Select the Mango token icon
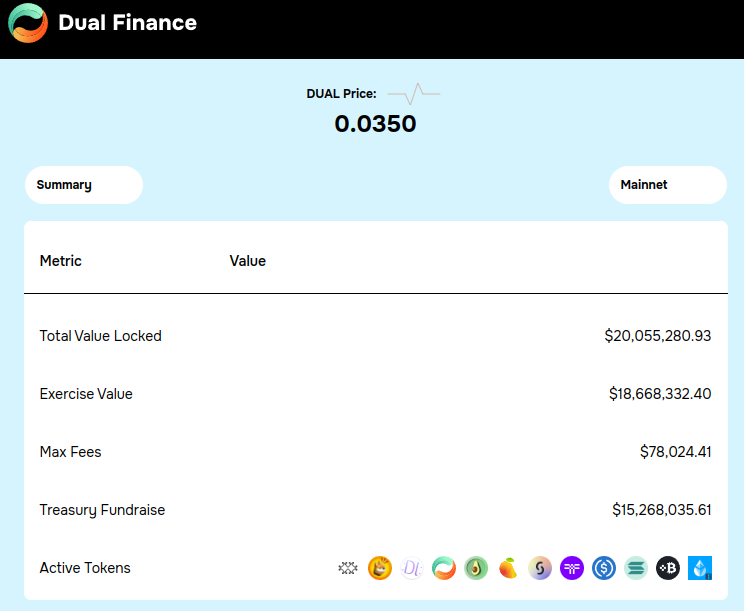Image resolution: width=744 pixels, height=611 pixels. click(508, 568)
